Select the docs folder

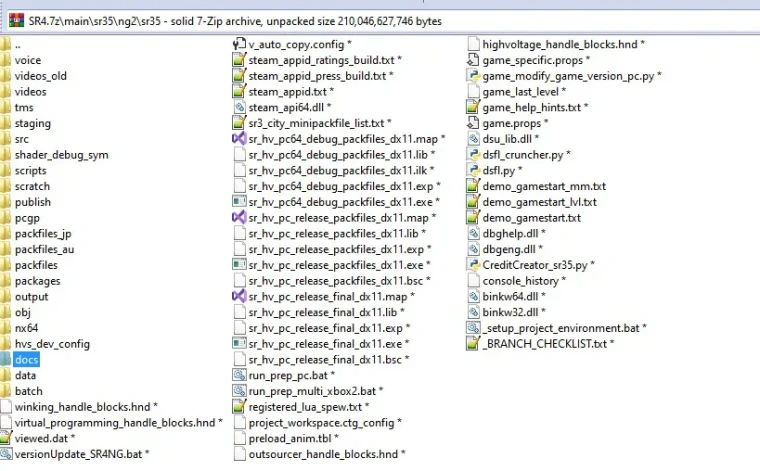coord(27,360)
